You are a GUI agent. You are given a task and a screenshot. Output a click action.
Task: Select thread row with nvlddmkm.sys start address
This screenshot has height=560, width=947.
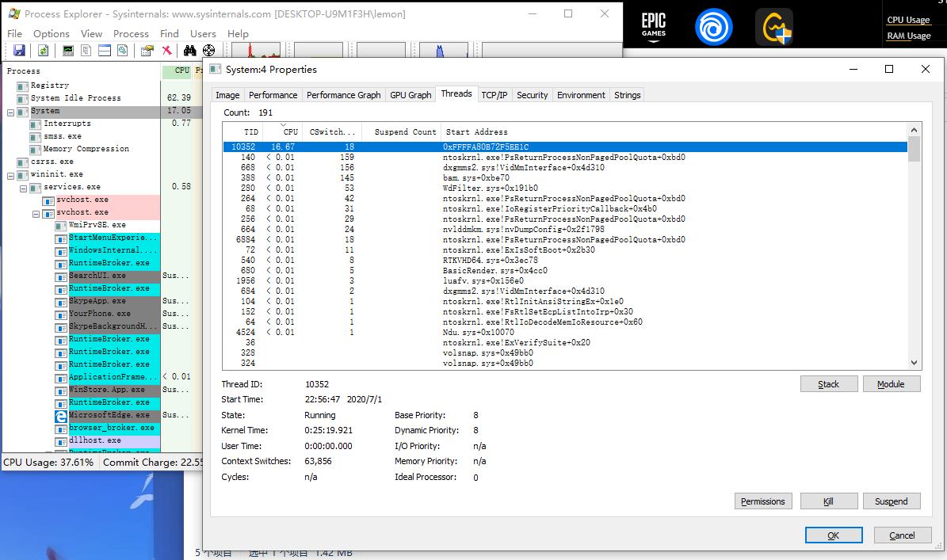565,230
